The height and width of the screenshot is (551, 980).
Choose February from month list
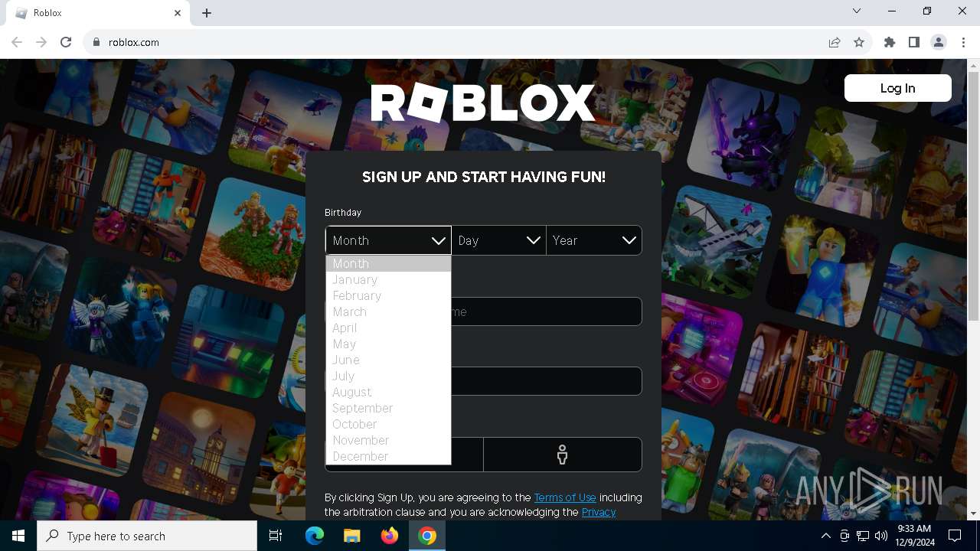pos(388,295)
